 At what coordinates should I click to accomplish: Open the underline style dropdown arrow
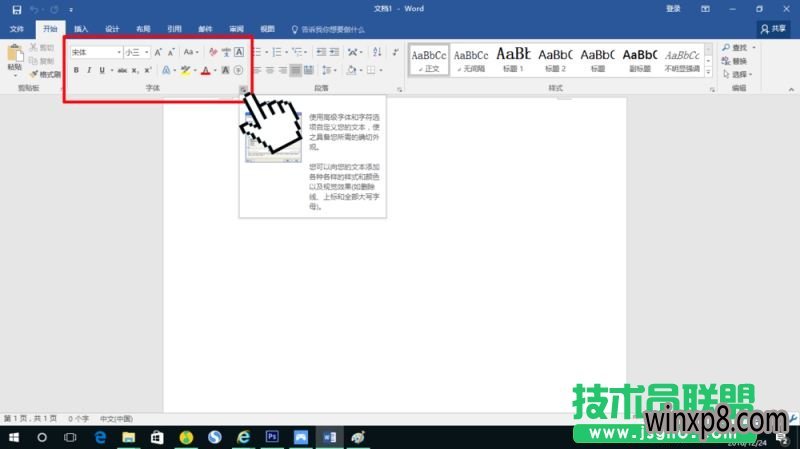111,70
